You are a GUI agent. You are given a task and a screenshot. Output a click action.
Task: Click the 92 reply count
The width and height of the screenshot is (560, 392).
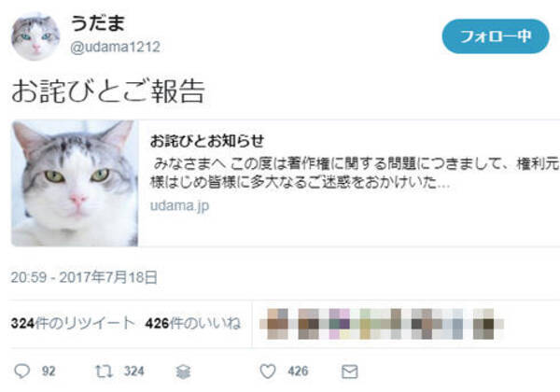(49, 371)
